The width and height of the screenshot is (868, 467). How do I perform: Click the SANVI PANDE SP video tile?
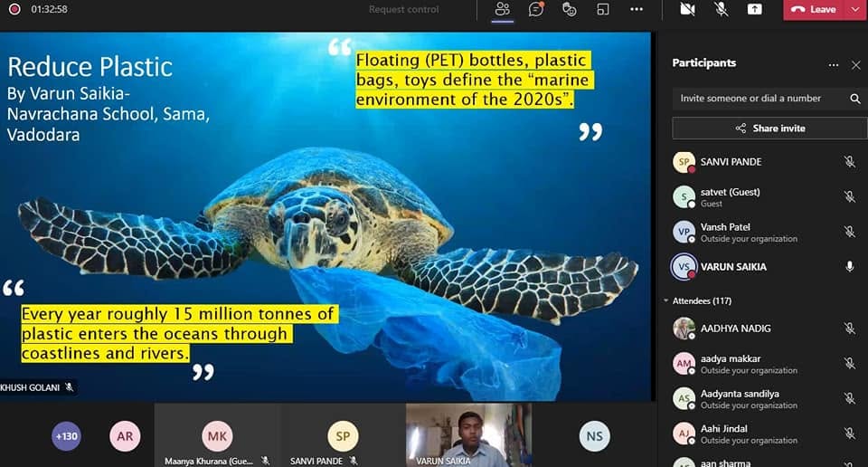[x=343, y=435]
